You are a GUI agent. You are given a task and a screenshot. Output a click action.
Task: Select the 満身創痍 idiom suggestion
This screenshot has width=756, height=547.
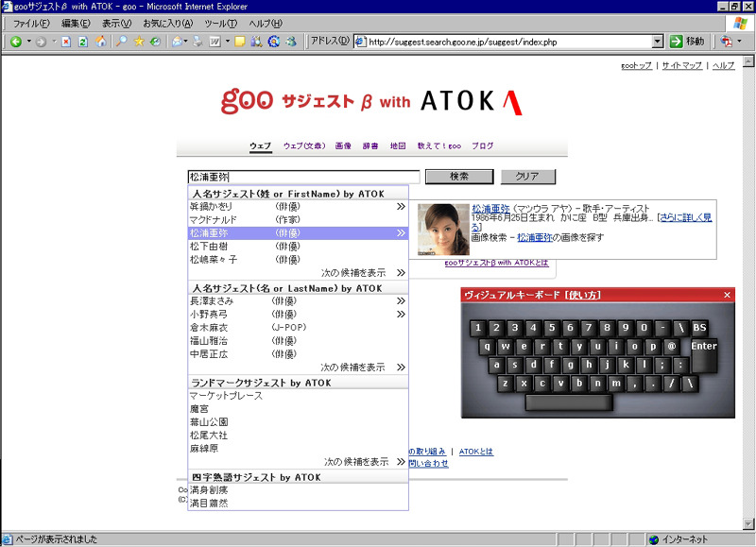tap(298, 490)
